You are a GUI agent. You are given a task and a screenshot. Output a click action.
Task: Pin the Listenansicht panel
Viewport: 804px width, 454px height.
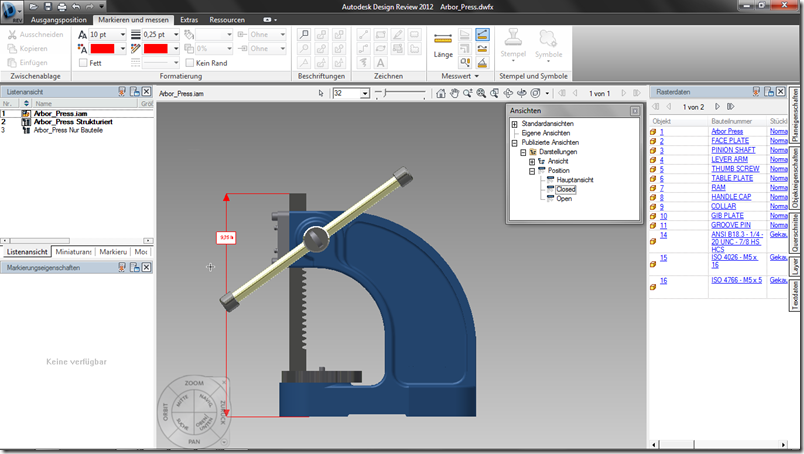[122, 91]
